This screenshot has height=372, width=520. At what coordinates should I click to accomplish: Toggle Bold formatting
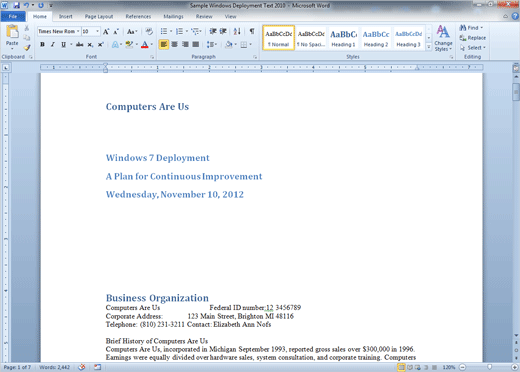[42, 44]
